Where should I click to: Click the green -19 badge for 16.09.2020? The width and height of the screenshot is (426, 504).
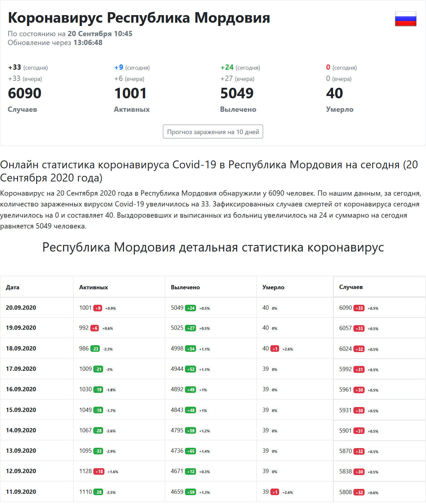(x=98, y=390)
